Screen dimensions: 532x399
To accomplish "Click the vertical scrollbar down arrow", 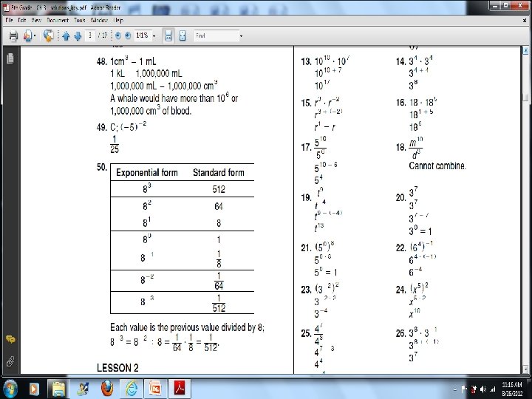I will [526, 369].
